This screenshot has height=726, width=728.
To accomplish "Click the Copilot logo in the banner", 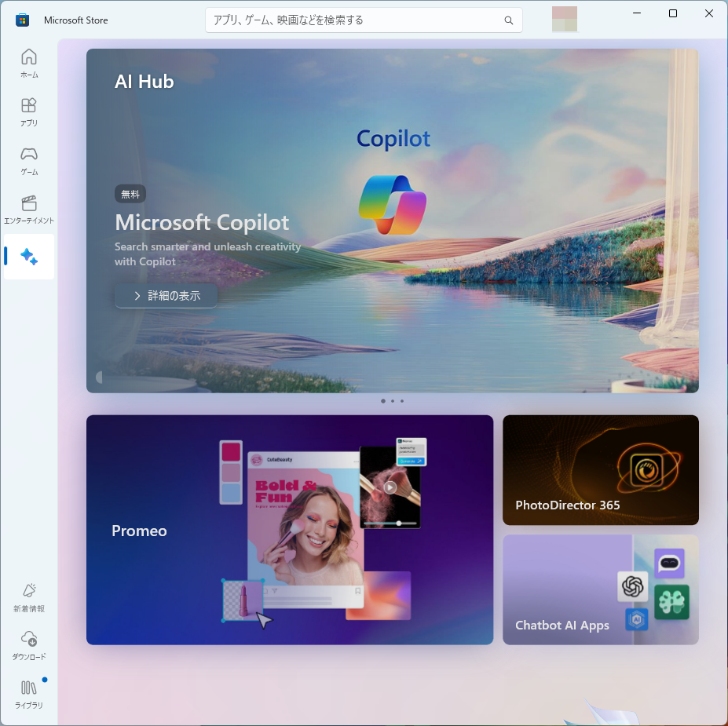I will (x=393, y=205).
